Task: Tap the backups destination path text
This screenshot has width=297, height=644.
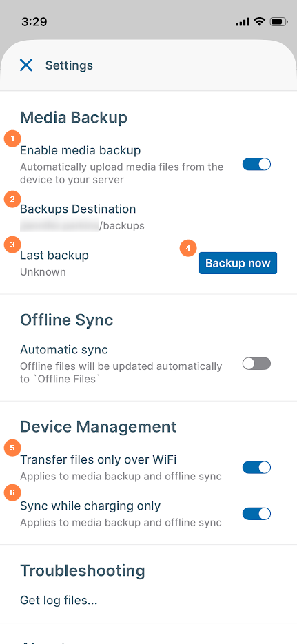Action: click(82, 226)
